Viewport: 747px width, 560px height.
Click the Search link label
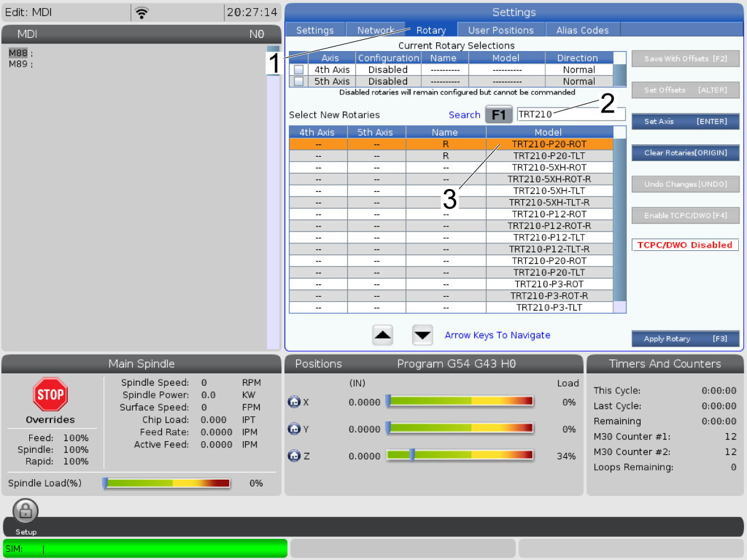pos(464,114)
